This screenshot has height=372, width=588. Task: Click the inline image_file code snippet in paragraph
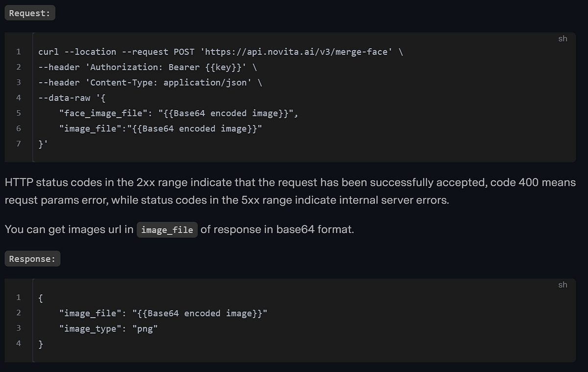click(167, 230)
